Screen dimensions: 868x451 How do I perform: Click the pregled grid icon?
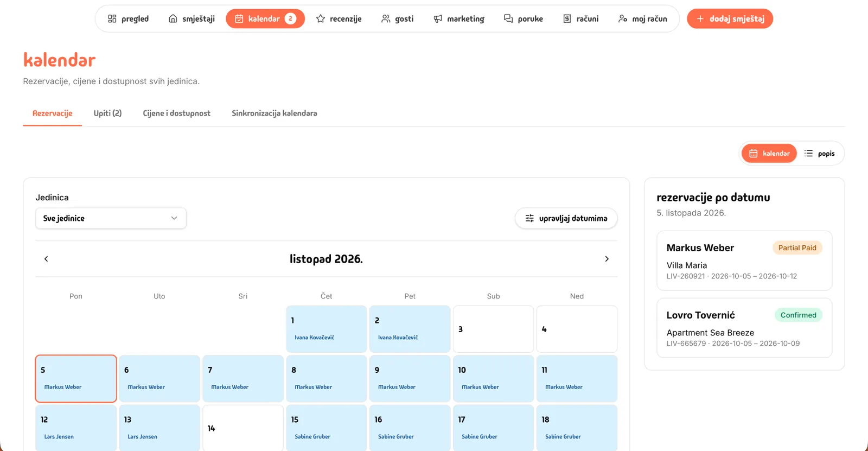[112, 18]
